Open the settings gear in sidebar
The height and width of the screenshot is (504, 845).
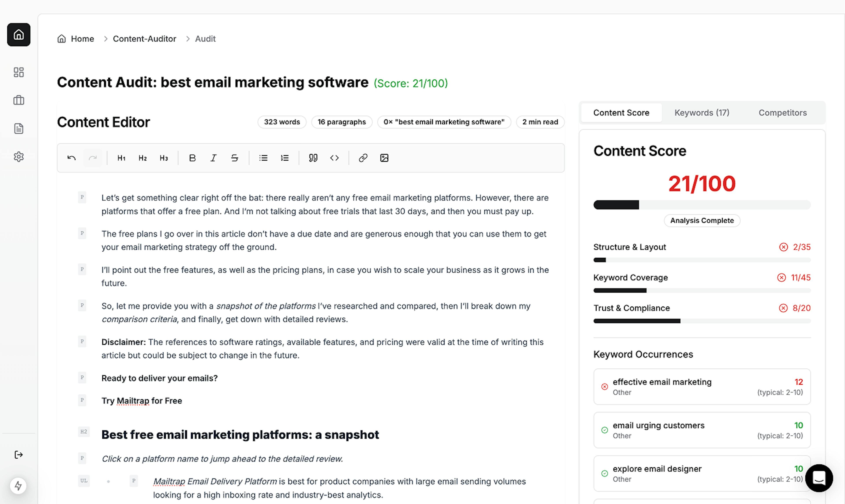pos(19,157)
